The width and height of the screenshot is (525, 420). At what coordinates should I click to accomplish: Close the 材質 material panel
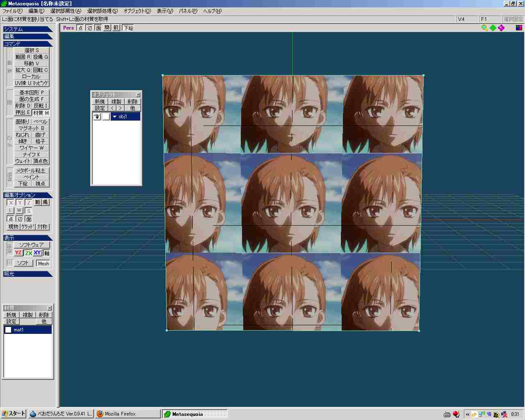click(x=50, y=308)
